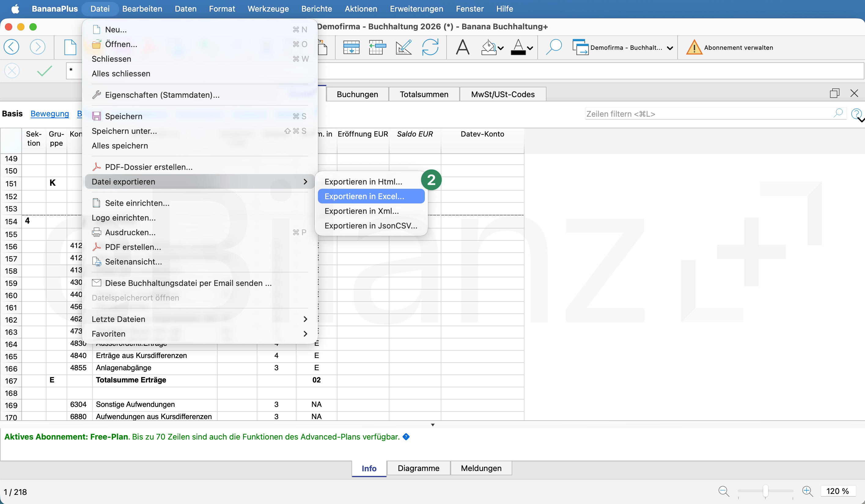The image size is (865, 504).
Task: Click the help question mark icon
Action: click(856, 114)
